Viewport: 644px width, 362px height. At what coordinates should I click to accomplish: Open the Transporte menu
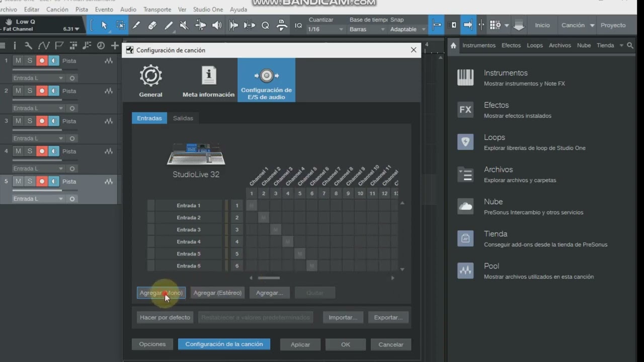click(157, 10)
